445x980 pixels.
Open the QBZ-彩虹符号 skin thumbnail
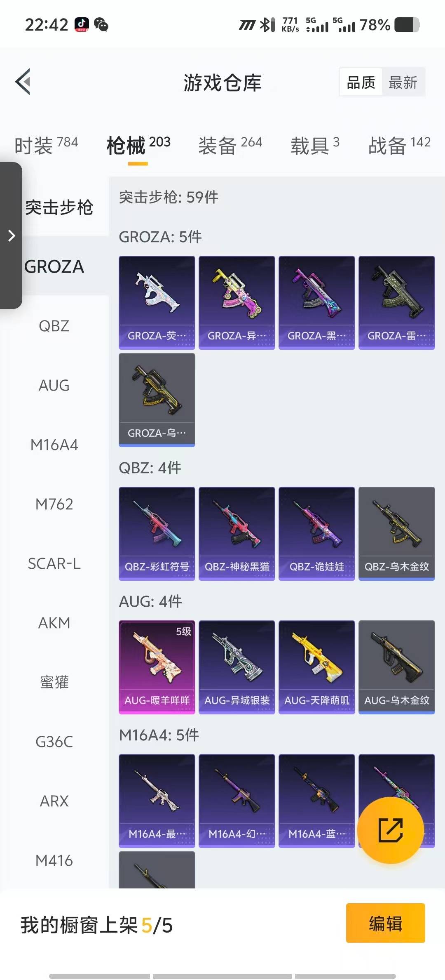tap(157, 533)
